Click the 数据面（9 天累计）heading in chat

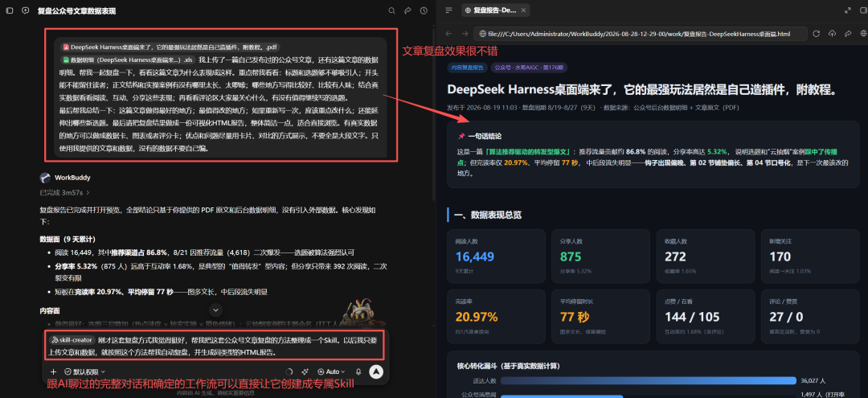click(x=68, y=239)
